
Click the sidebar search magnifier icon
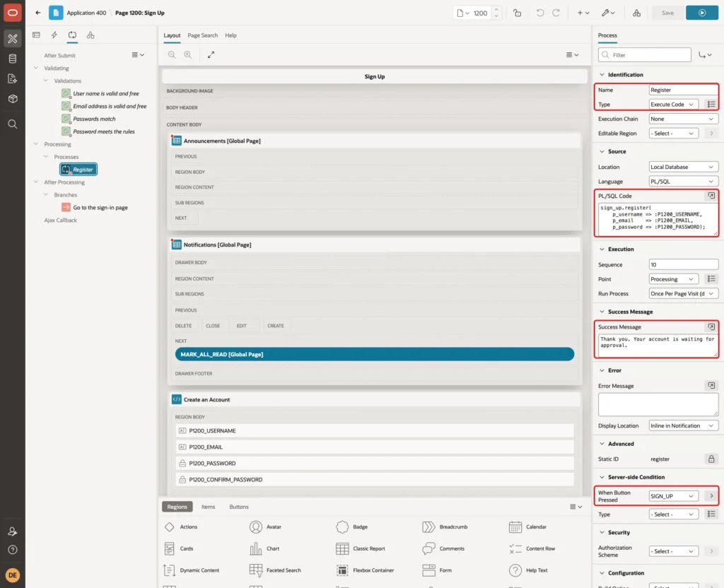point(13,124)
